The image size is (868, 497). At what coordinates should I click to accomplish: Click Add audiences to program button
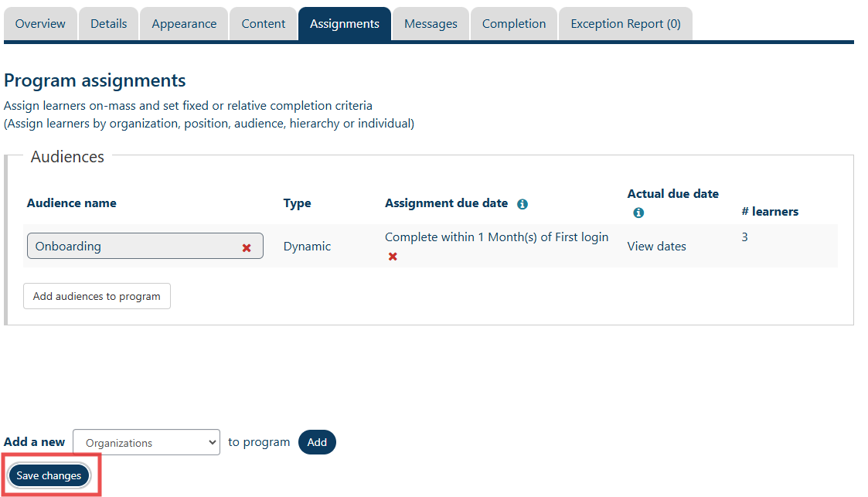click(97, 296)
